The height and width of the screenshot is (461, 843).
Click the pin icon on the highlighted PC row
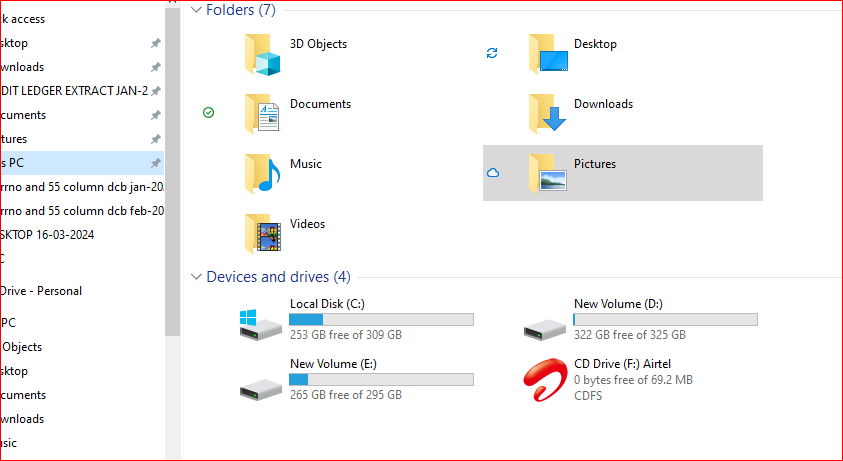pos(155,163)
